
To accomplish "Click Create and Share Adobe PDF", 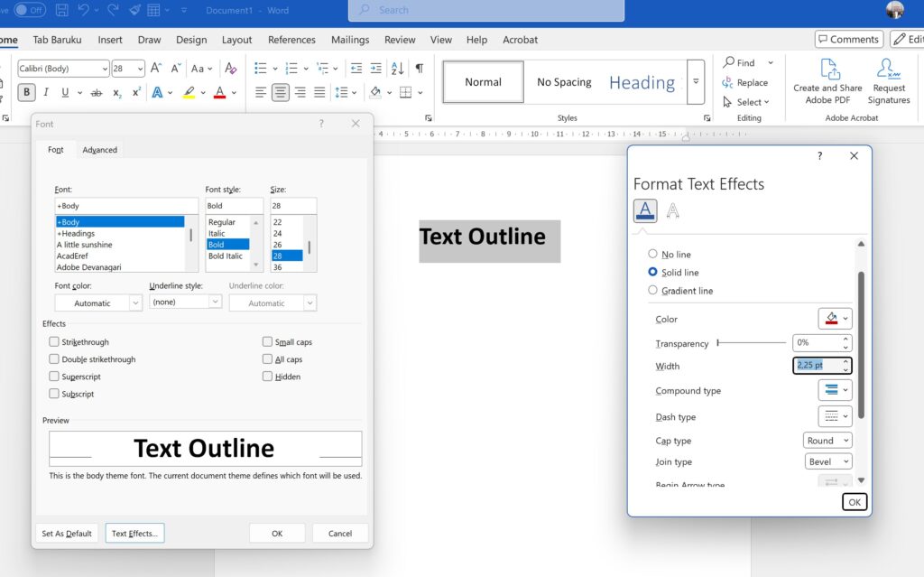I will point(827,82).
